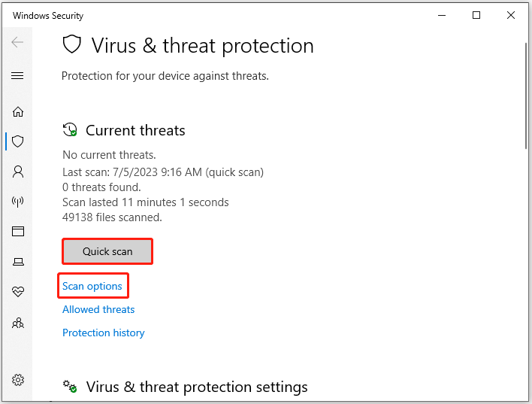Open the Home sidebar icon
532x404 pixels.
tap(18, 112)
